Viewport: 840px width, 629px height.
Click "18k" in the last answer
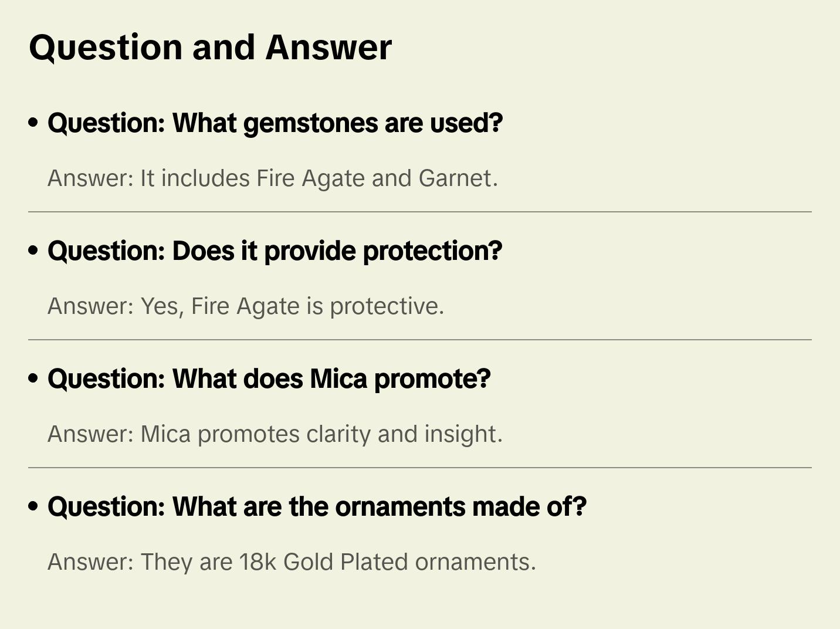pos(258,562)
